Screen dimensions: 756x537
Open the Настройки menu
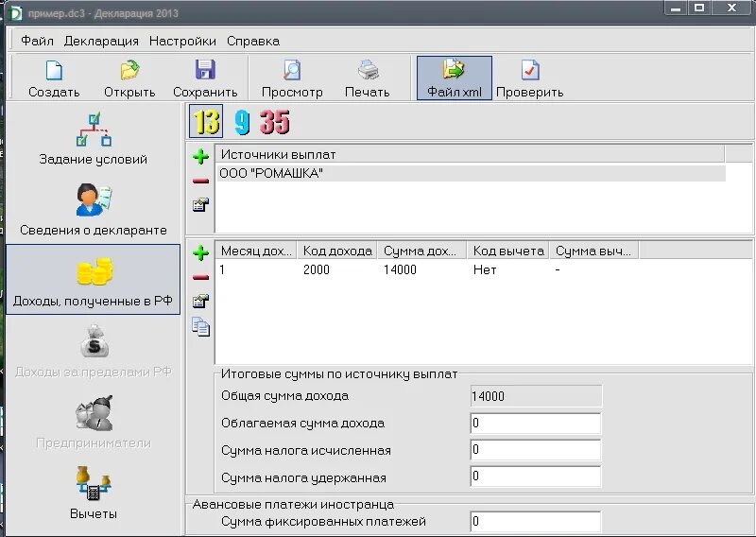pos(182,41)
